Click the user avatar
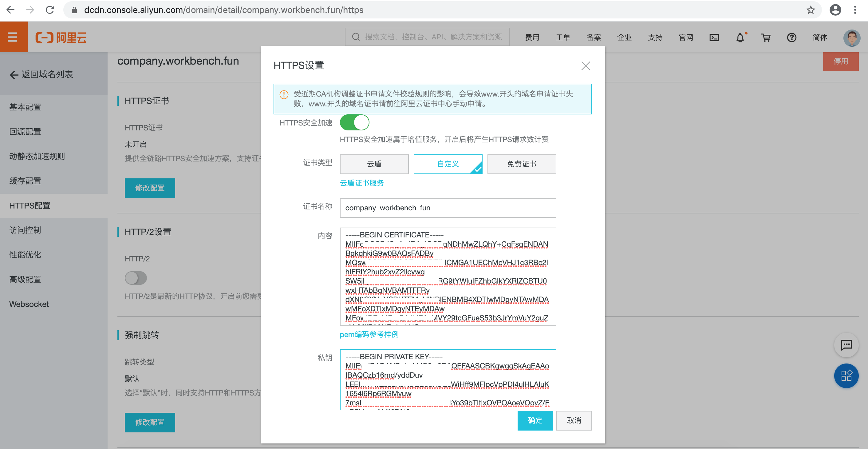868x449 pixels. click(851, 38)
